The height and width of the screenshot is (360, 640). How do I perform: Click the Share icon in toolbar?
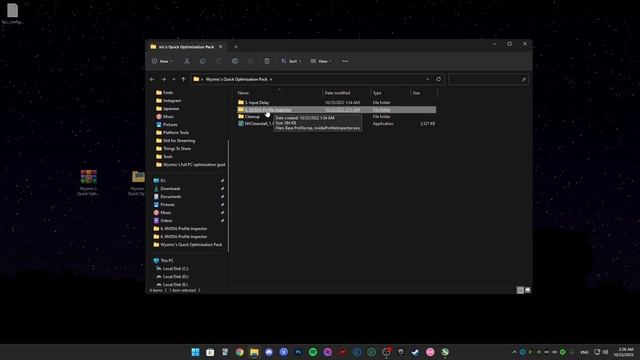251,61
